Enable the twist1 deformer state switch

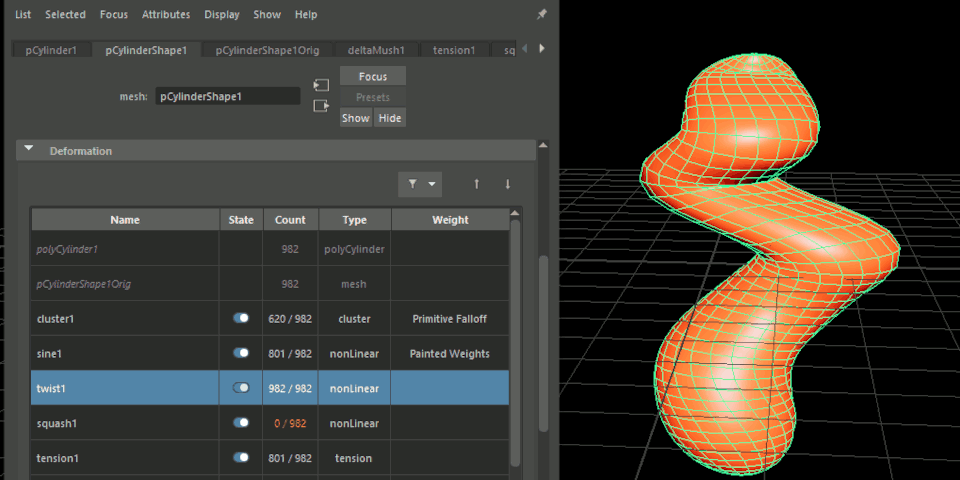(241, 388)
